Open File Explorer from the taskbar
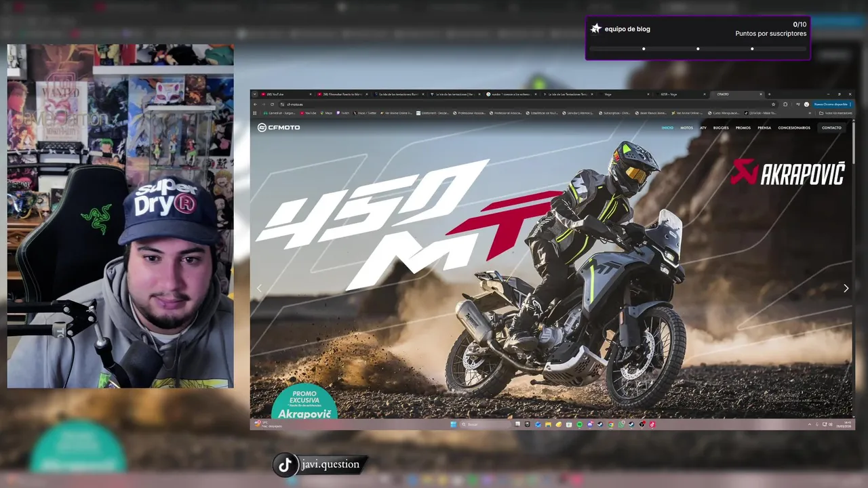Viewport: 868px width, 488px height. point(548,424)
